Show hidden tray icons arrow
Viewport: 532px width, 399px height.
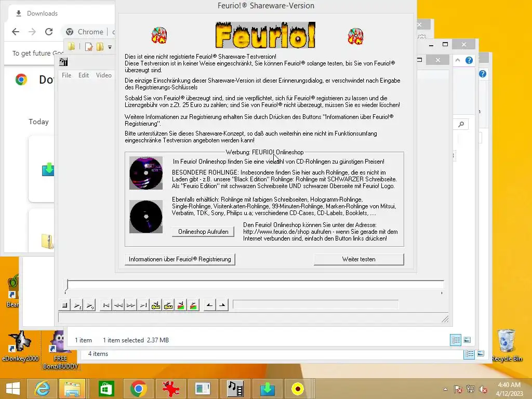point(445,389)
